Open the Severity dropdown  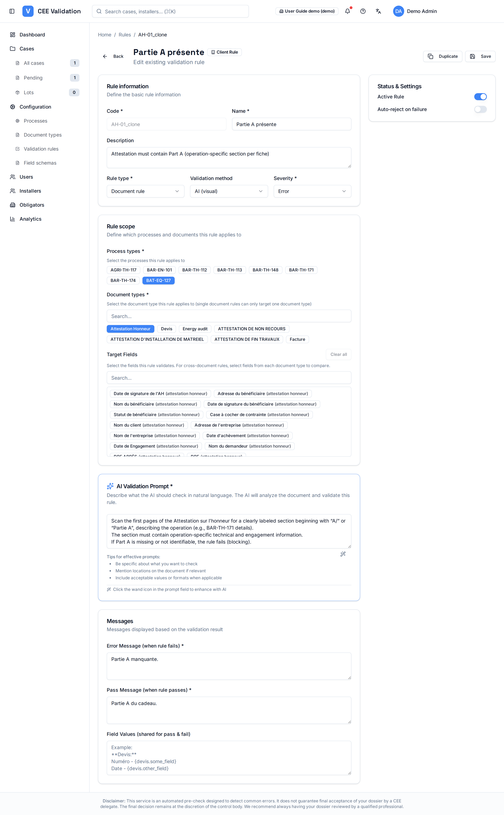click(312, 191)
